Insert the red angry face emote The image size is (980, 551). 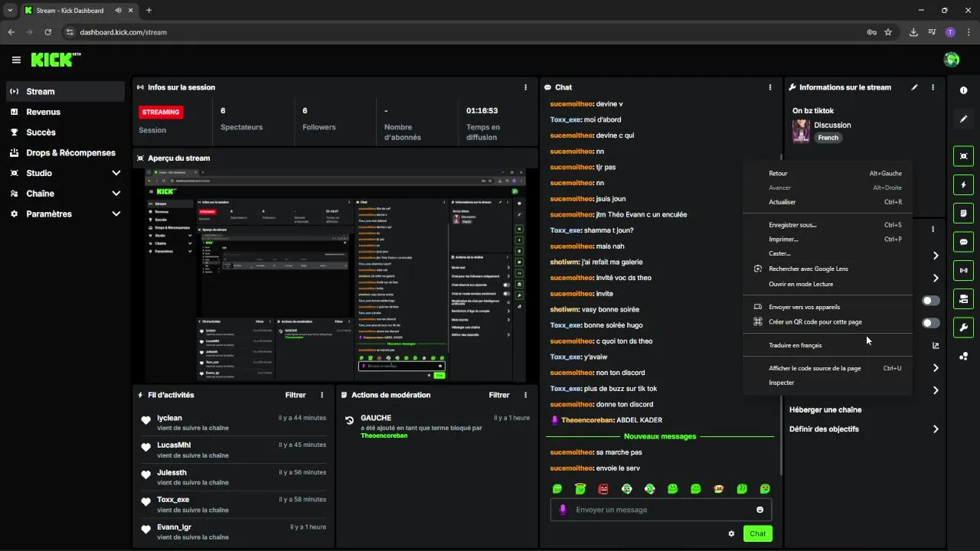coord(603,488)
